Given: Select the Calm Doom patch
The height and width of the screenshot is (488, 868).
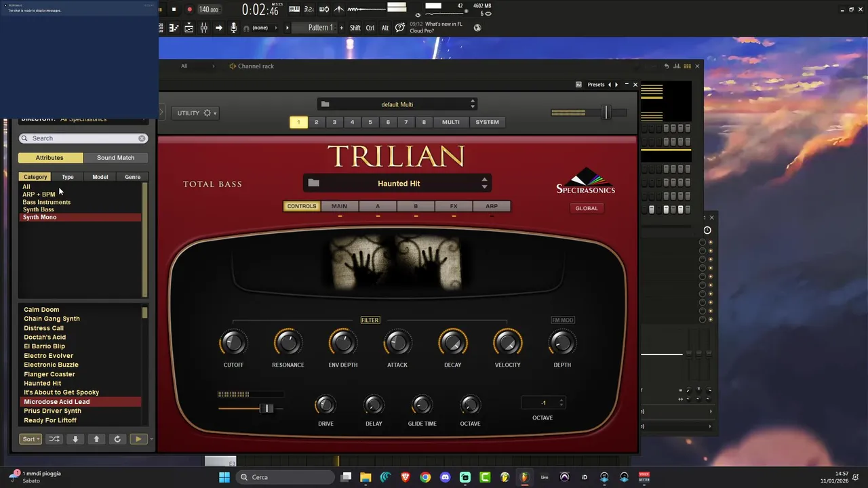Looking at the screenshot, I should (41, 310).
